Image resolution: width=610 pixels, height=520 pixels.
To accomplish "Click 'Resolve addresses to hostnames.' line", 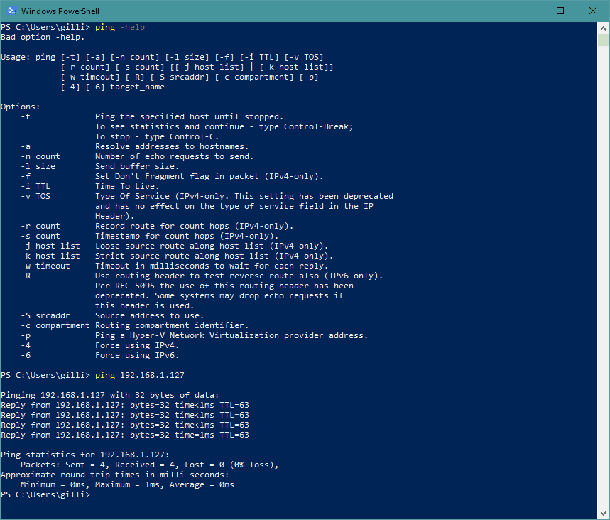I will (172, 147).
